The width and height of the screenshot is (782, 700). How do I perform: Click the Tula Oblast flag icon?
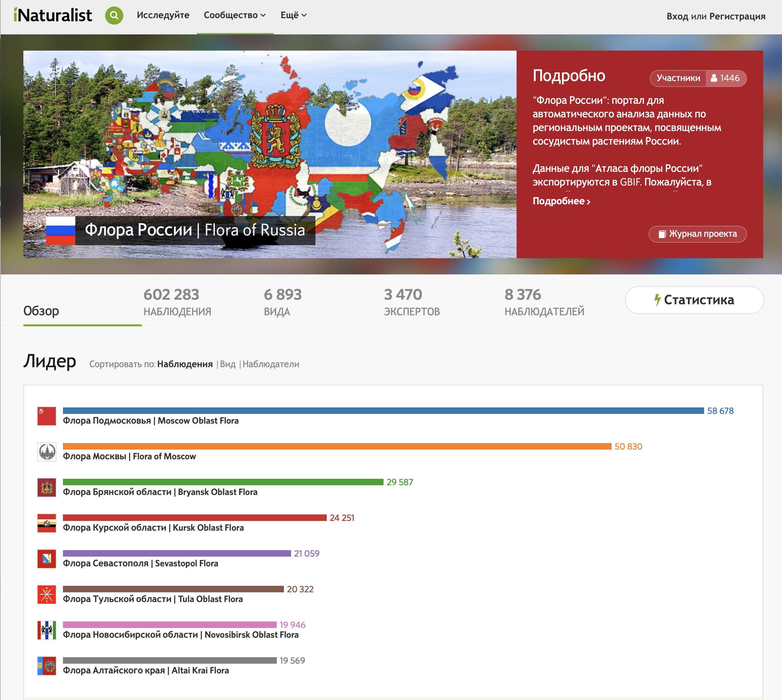pos(46,595)
